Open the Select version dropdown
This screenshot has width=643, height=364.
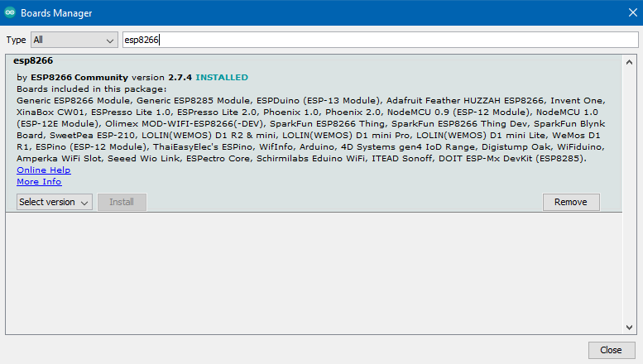(x=54, y=202)
